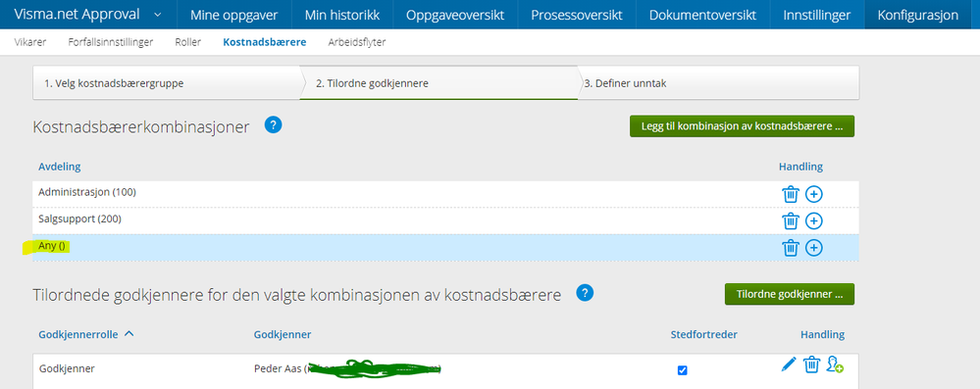Click Legg til kombinasjon av kostnadsbærere button

[x=742, y=126]
